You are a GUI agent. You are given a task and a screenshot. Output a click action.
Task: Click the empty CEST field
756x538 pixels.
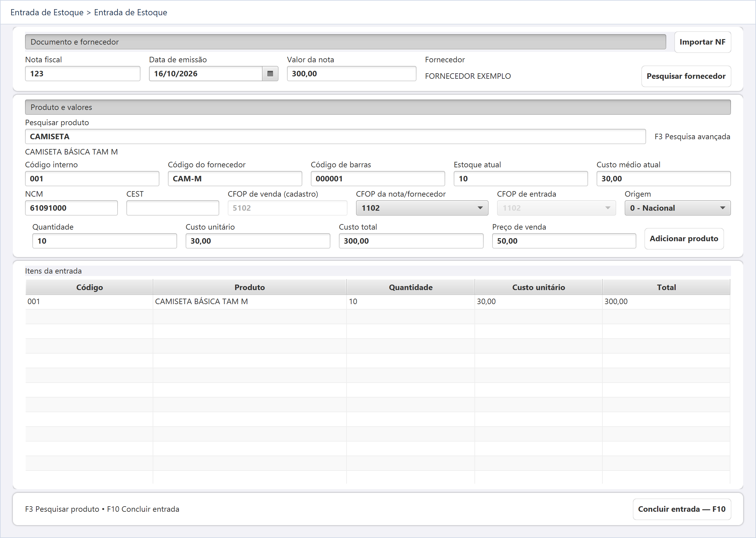pos(173,208)
